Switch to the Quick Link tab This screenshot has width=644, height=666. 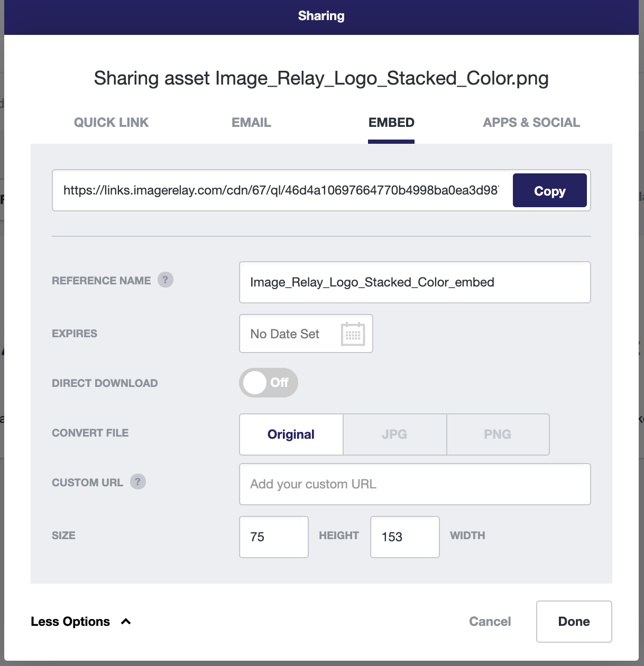112,123
